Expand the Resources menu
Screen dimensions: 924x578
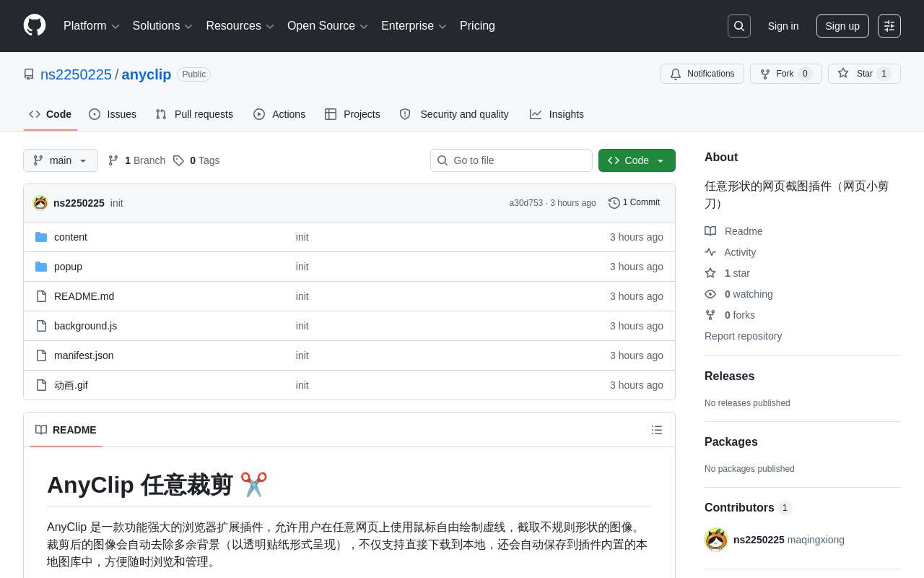click(240, 26)
